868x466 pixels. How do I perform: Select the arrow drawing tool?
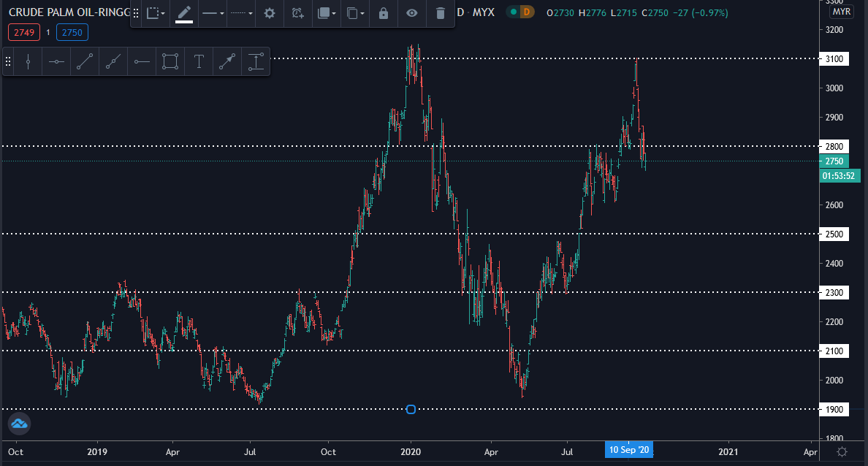pyautogui.click(x=226, y=61)
